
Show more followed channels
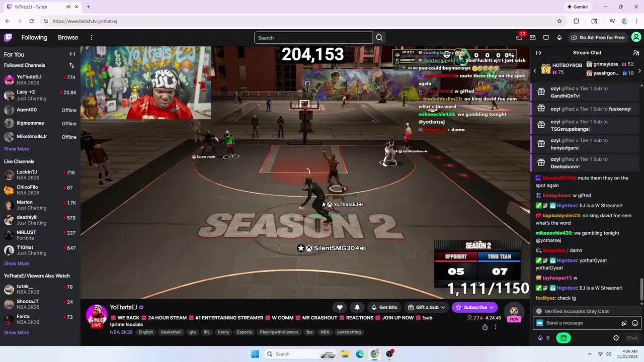(x=17, y=149)
